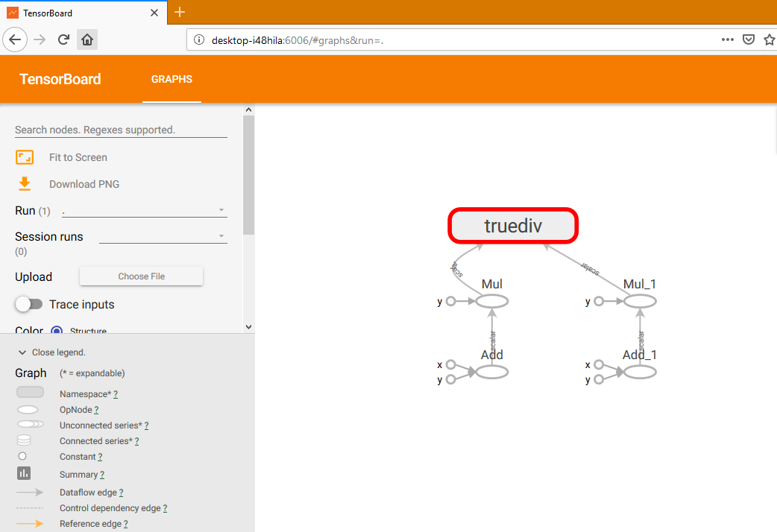Click the Dataflow edge legend arrow
Viewport: 777px width, 532px height.
pos(30,493)
